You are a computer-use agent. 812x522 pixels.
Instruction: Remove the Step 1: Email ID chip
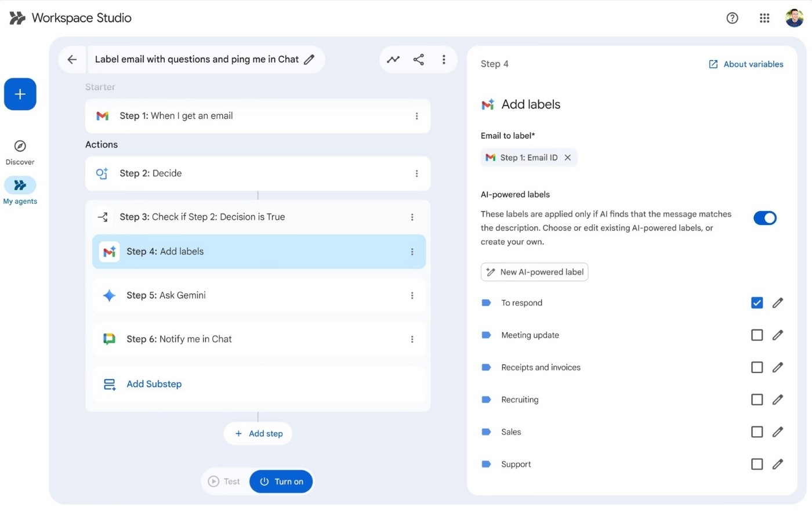click(x=567, y=158)
